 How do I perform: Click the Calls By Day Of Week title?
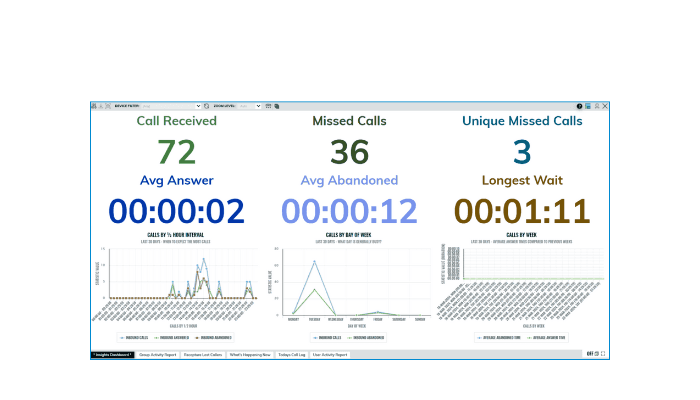349,235
